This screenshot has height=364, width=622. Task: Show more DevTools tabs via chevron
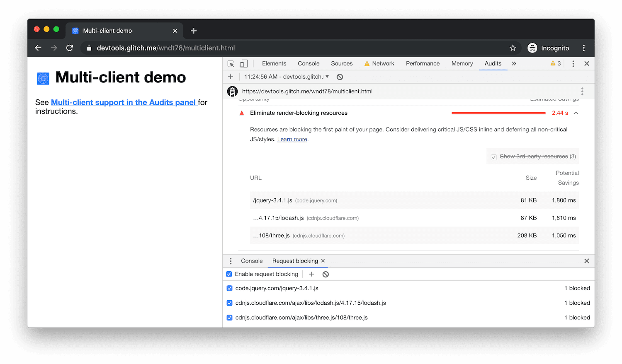(514, 64)
